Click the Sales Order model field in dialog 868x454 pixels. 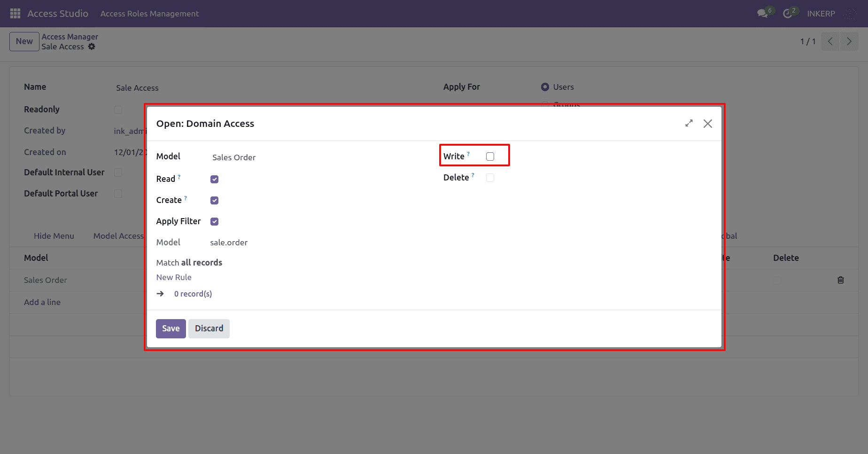point(234,157)
